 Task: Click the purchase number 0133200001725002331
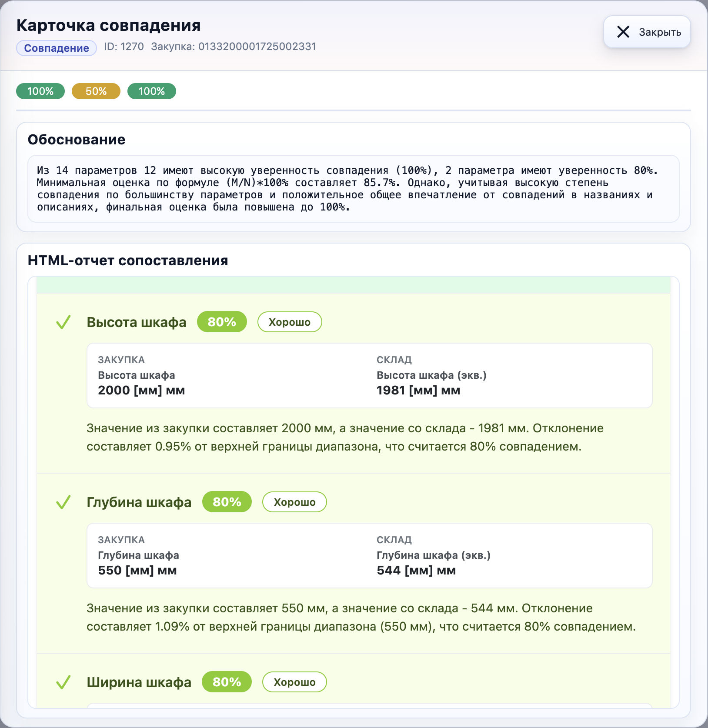[x=257, y=47]
